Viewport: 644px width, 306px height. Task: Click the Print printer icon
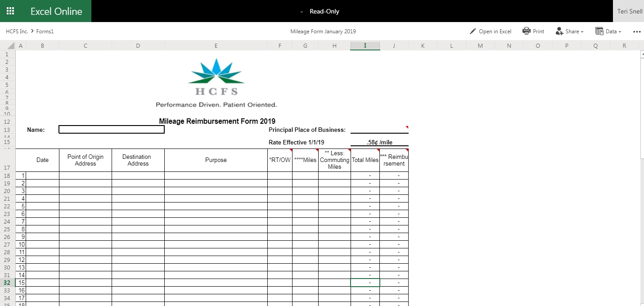pyautogui.click(x=526, y=31)
